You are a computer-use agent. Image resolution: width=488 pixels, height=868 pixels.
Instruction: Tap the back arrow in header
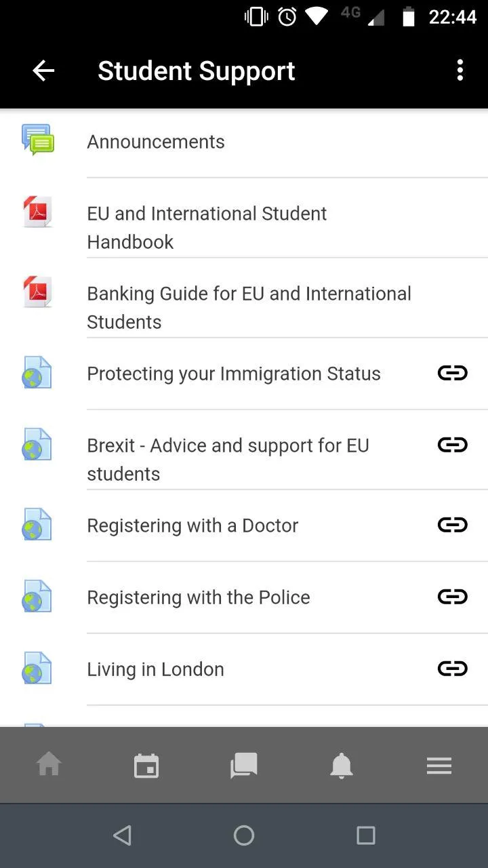pos(43,71)
